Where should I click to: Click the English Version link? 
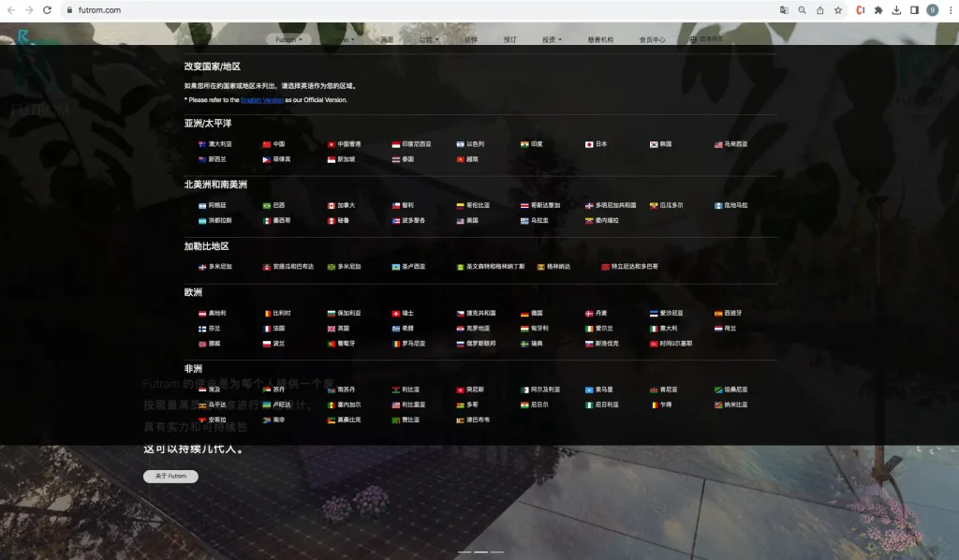[x=261, y=99]
